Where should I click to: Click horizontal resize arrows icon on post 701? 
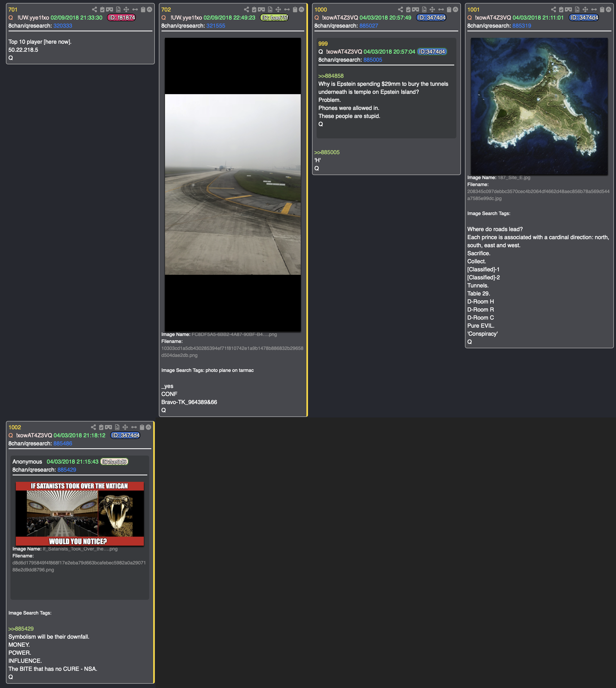point(135,9)
